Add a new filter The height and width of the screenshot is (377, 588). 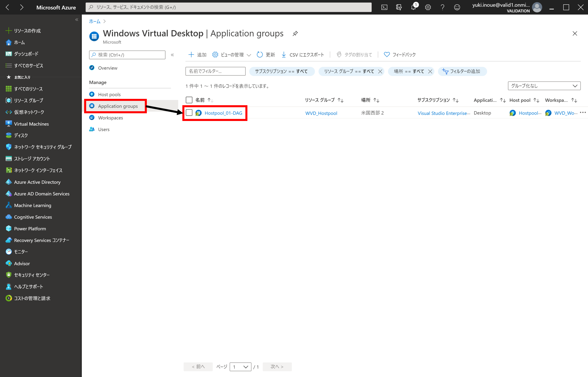click(462, 71)
